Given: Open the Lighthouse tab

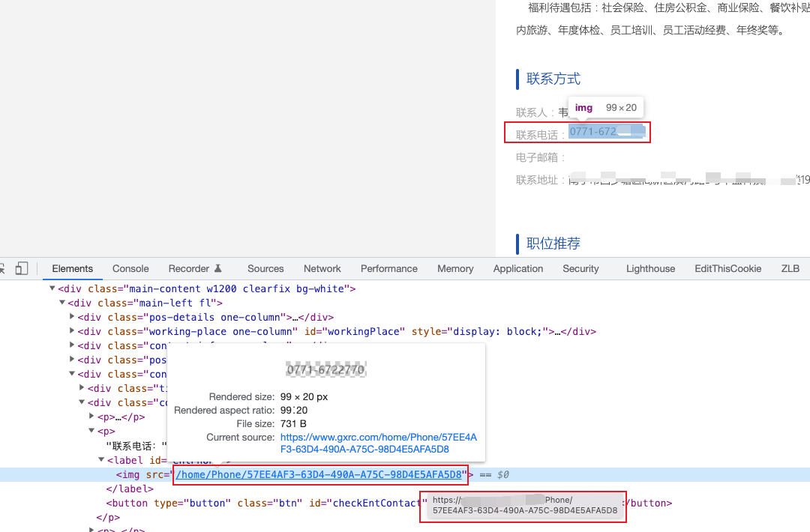Looking at the screenshot, I should (x=650, y=269).
